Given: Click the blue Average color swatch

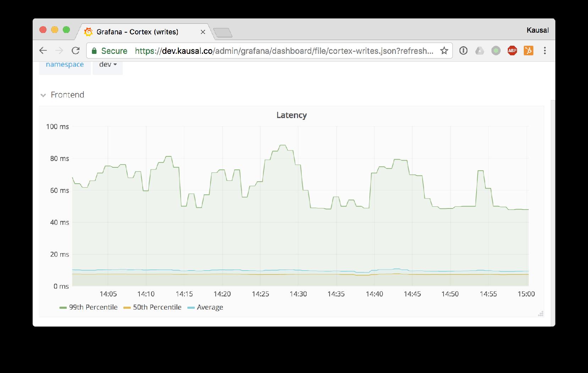Looking at the screenshot, I should pos(191,308).
